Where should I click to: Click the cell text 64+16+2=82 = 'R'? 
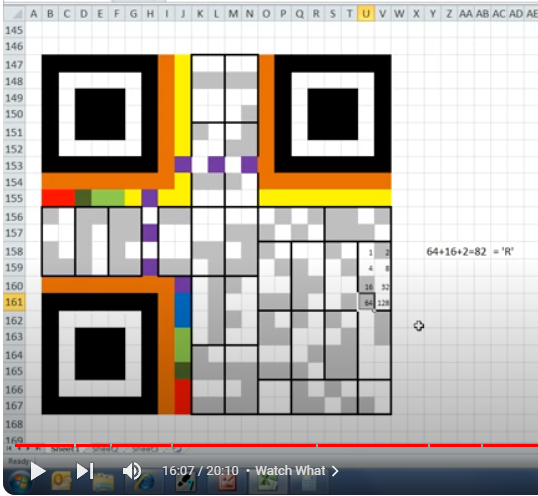[470, 252]
